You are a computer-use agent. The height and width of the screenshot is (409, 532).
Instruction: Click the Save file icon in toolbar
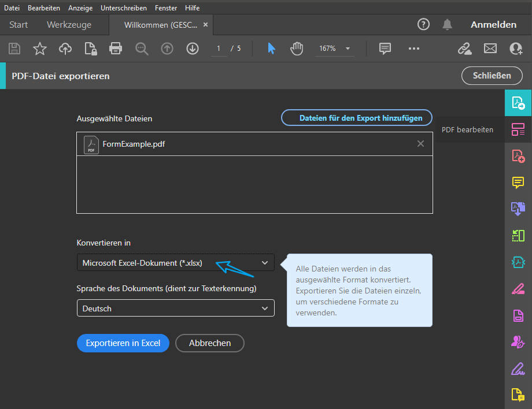(14, 49)
